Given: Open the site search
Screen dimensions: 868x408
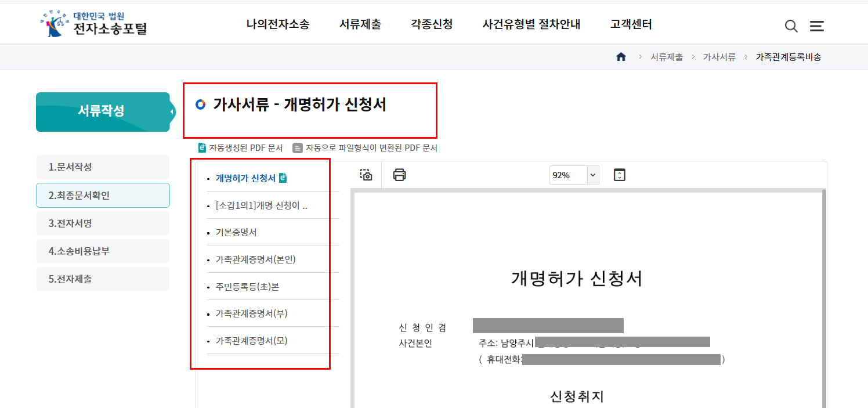Looking at the screenshot, I should point(791,26).
